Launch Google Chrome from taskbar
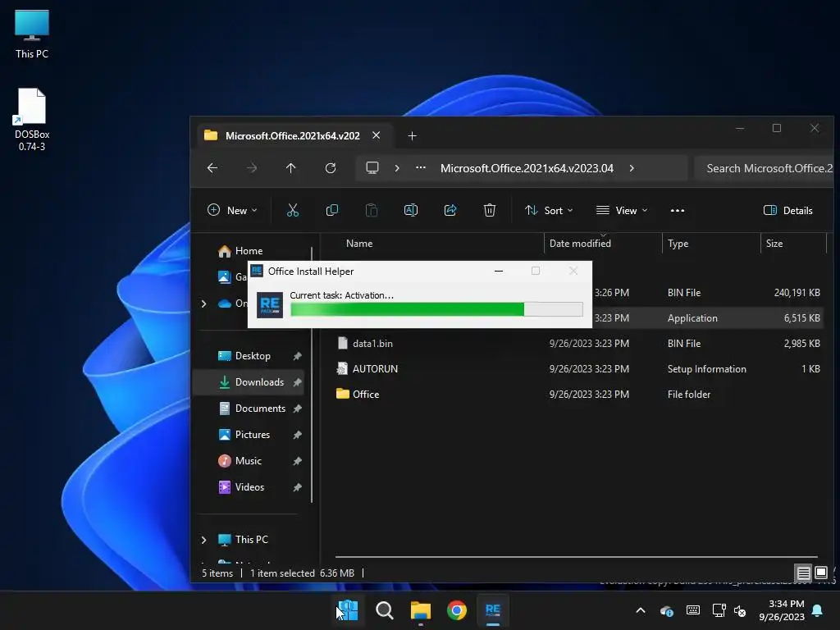840x630 pixels. point(456,610)
